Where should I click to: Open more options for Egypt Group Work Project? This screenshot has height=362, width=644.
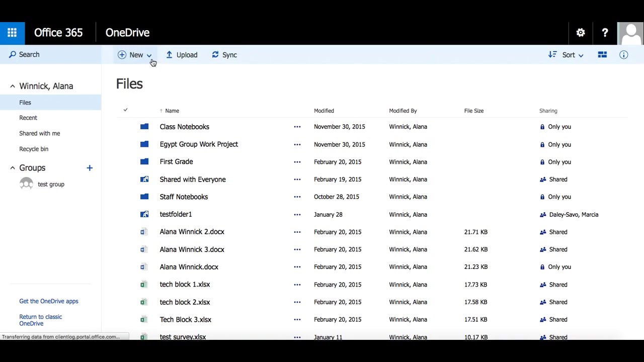(297, 144)
